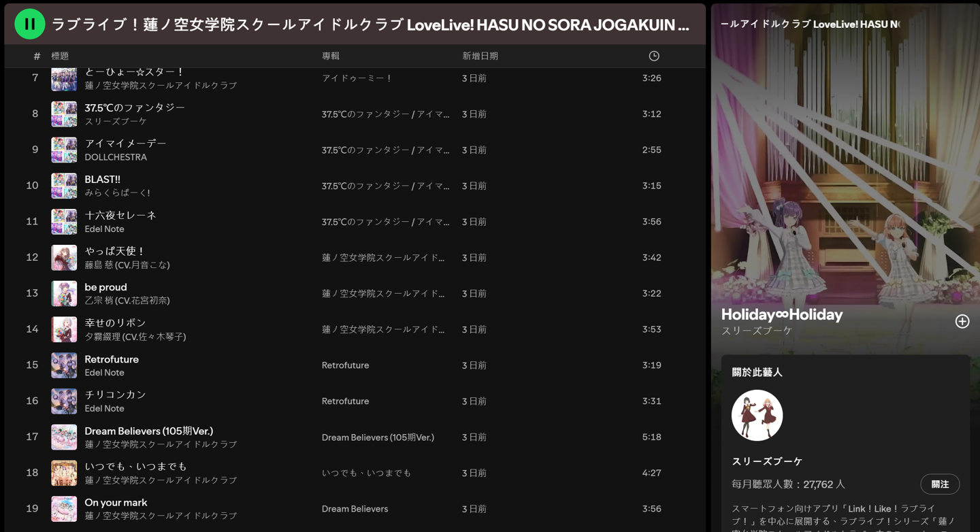This screenshot has width=980, height=532.
Task: Click the # column header
Action: click(36, 56)
